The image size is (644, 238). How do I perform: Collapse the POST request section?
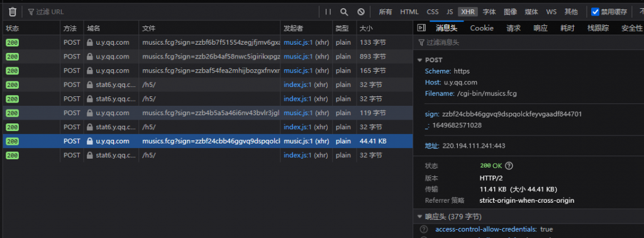[419, 60]
